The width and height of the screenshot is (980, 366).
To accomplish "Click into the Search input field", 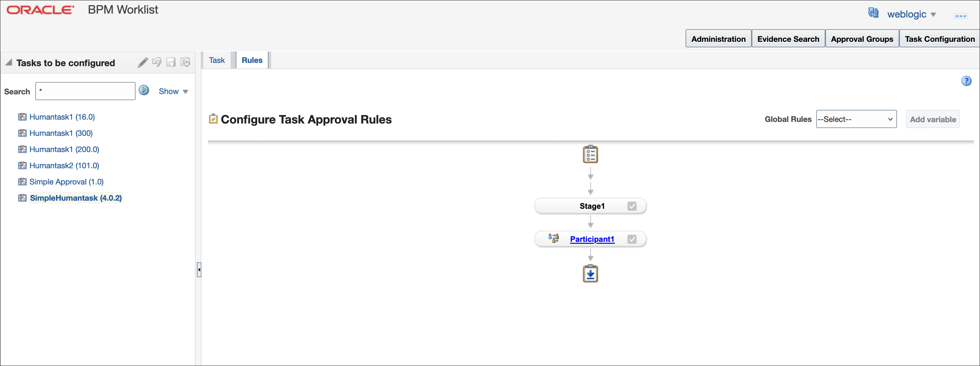I will [x=85, y=91].
